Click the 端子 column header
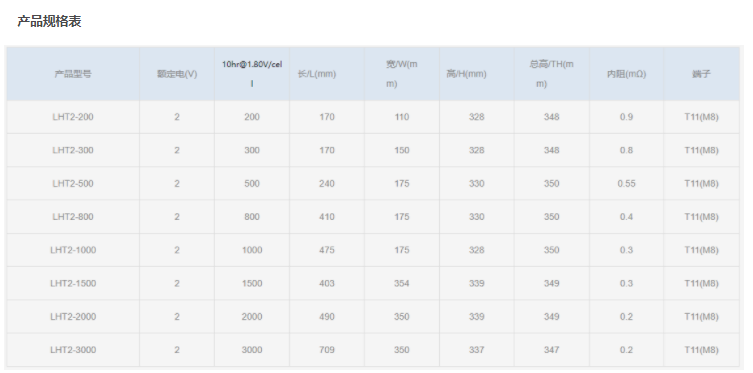This screenshot has width=753, height=373. 701,74
